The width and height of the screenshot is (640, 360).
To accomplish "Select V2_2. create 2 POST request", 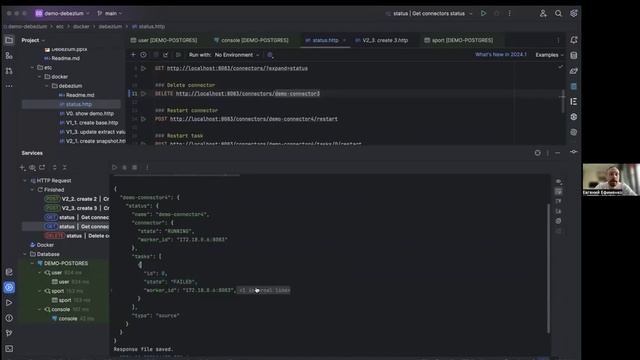I will [76, 199].
